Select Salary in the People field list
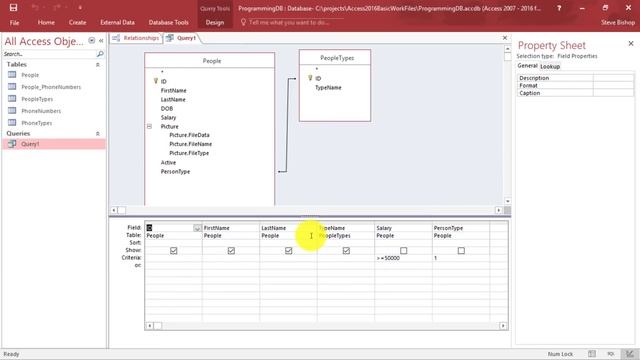The image size is (640, 360). [x=168, y=117]
